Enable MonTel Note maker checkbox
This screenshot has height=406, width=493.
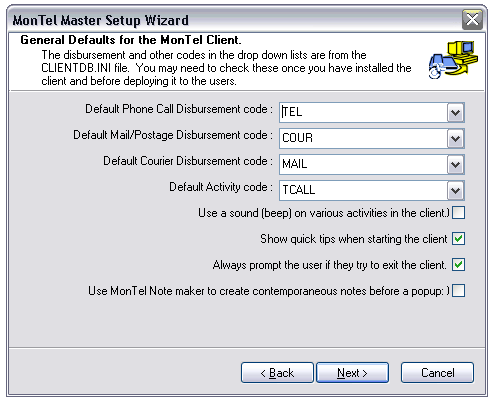[x=458, y=291]
